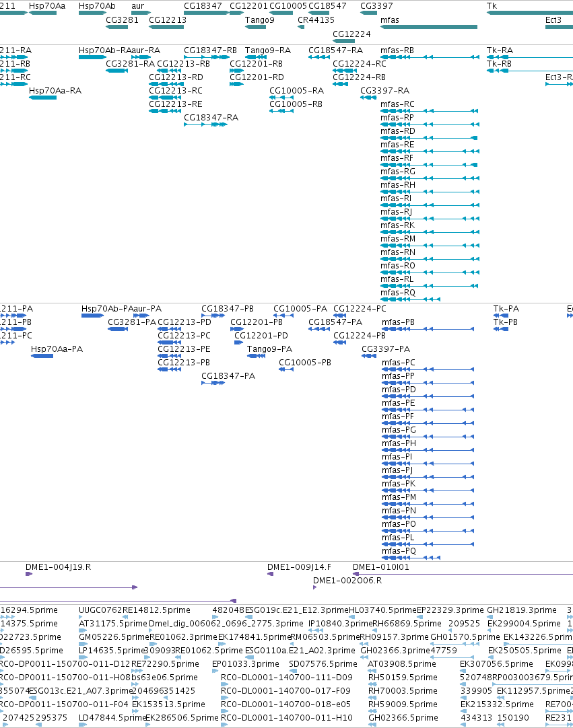Viewport: 573px width, 728px height.
Task: Click the DME1-010I01 BAC label
Action: (x=381, y=567)
